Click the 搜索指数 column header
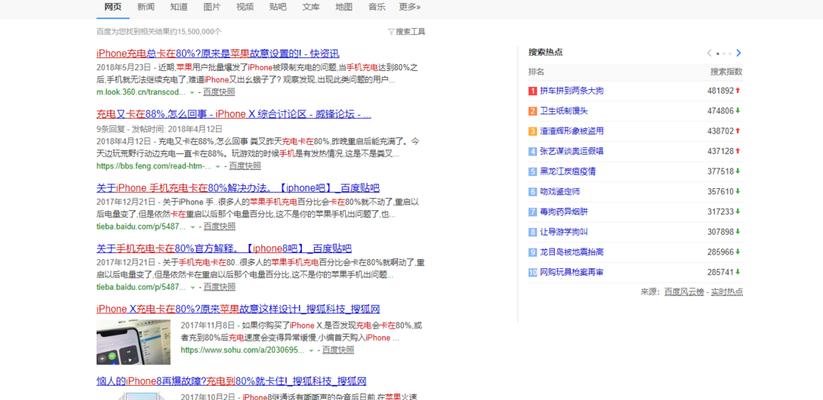 click(726, 71)
